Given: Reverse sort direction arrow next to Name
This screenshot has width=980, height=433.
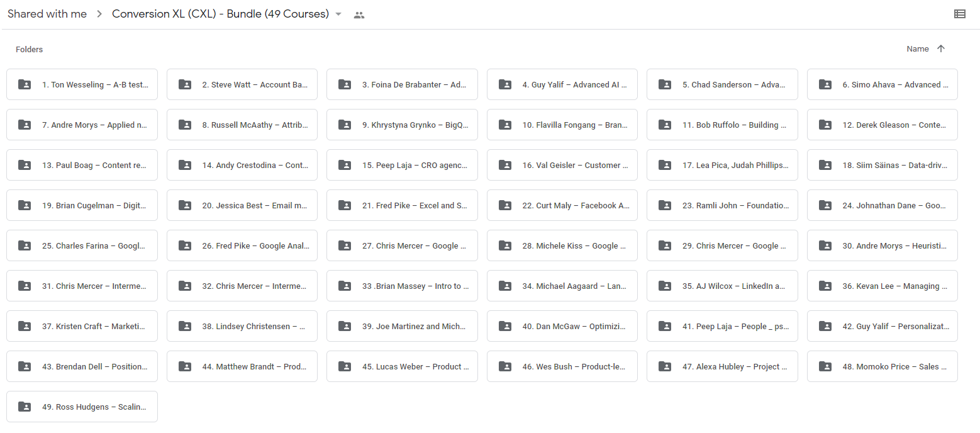Looking at the screenshot, I should click(x=941, y=48).
